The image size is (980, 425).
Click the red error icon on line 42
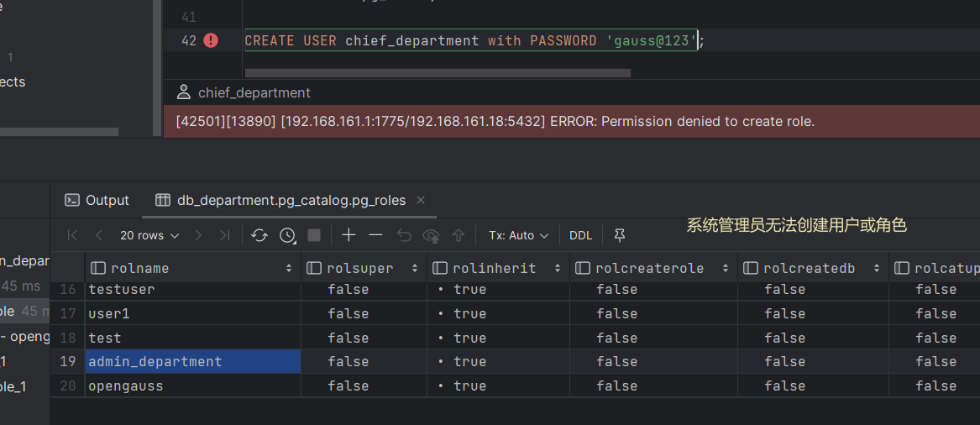click(211, 40)
